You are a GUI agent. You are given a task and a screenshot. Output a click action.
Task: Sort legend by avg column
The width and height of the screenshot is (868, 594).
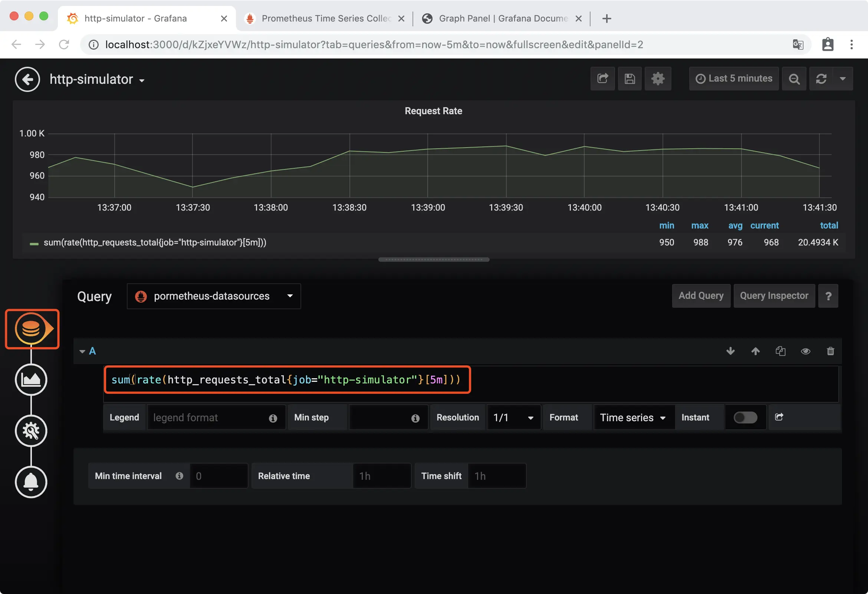coord(735,225)
